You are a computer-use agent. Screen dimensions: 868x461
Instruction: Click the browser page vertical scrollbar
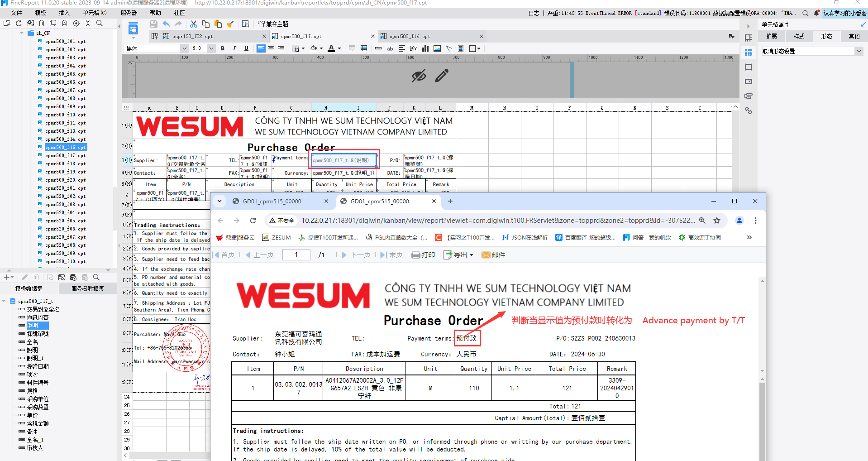pos(762,421)
